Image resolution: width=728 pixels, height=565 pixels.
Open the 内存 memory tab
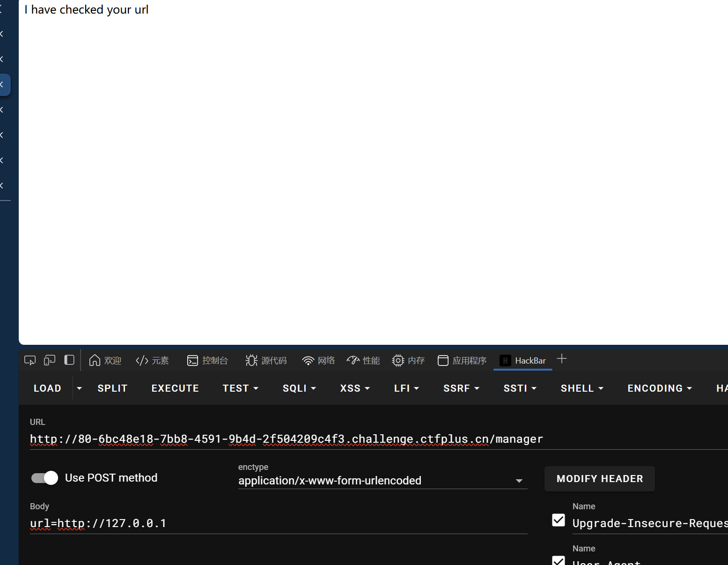(x=408, y=360)
